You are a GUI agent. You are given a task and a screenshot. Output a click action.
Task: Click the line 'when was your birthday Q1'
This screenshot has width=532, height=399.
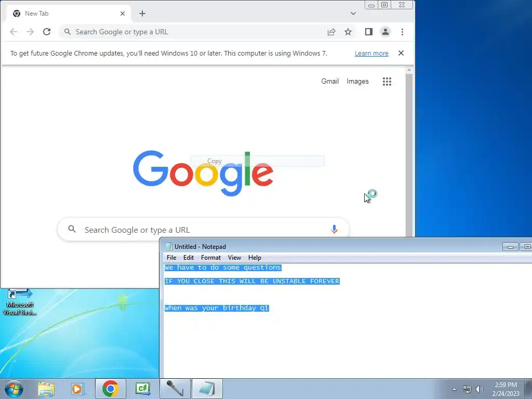tap(217, 308)
